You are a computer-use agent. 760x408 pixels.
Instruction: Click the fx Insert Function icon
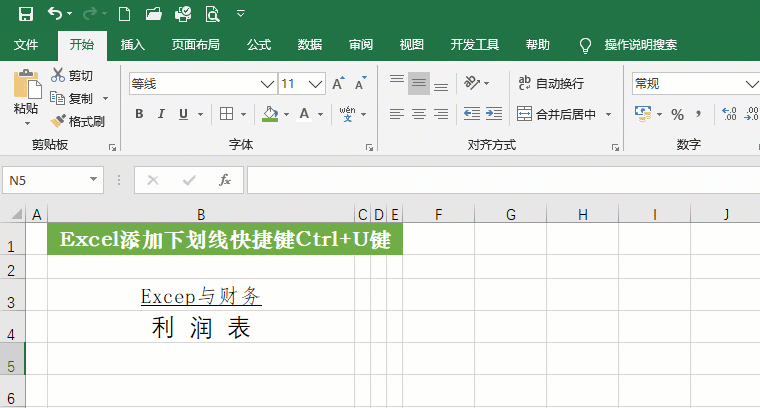point(224,180)
